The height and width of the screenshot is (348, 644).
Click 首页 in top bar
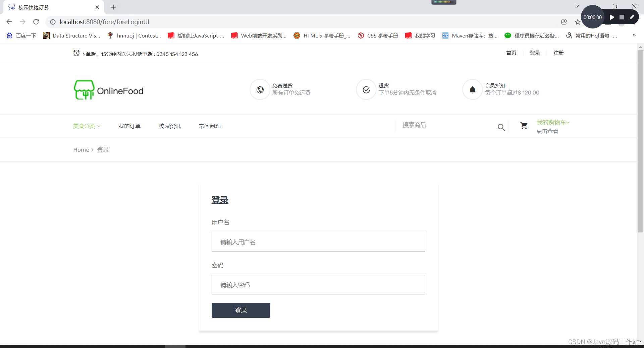click(511, 53)
